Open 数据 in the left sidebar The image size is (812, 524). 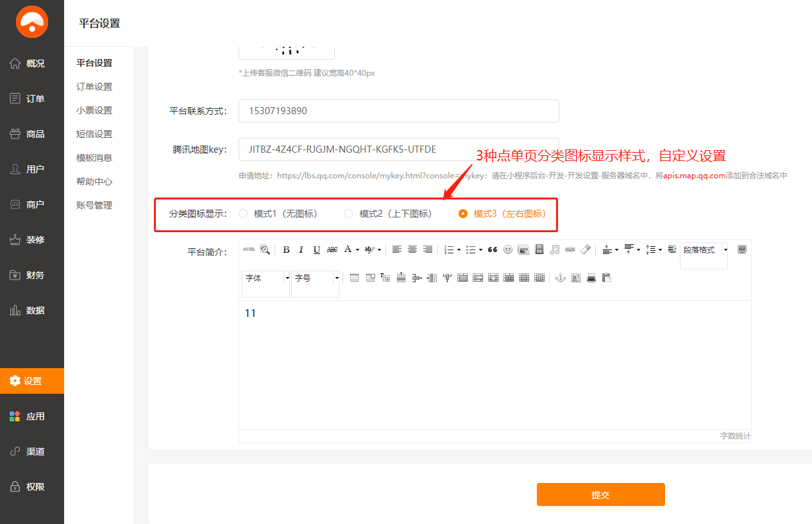pyautogui.click(x=32, y=310)
